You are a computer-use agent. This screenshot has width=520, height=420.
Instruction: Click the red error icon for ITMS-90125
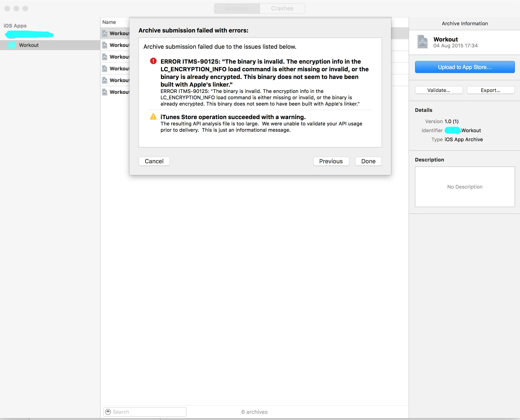pyautogui.click(x=153, y=61)
